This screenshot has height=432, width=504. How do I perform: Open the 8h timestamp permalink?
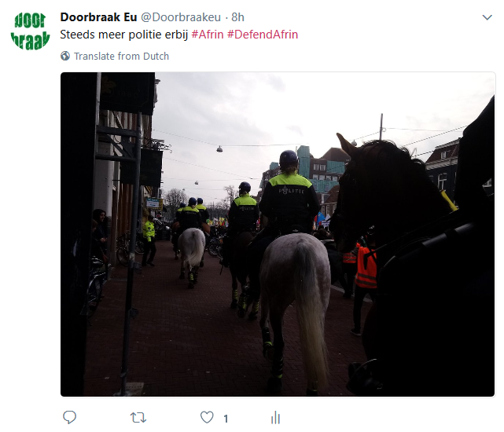[x=238, y=17]
